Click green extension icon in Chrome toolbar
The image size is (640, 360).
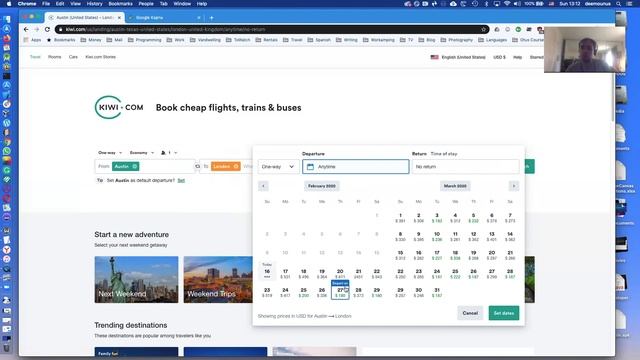518,29
